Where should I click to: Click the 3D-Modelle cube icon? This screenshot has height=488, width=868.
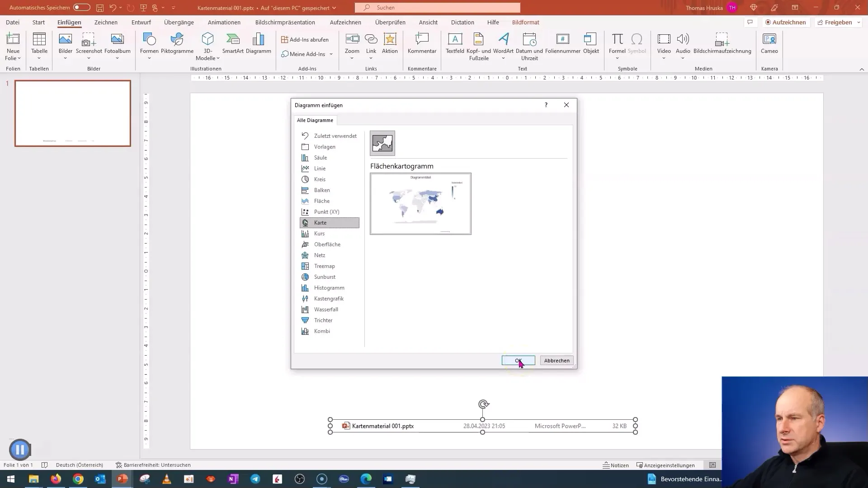coord(208,40)
